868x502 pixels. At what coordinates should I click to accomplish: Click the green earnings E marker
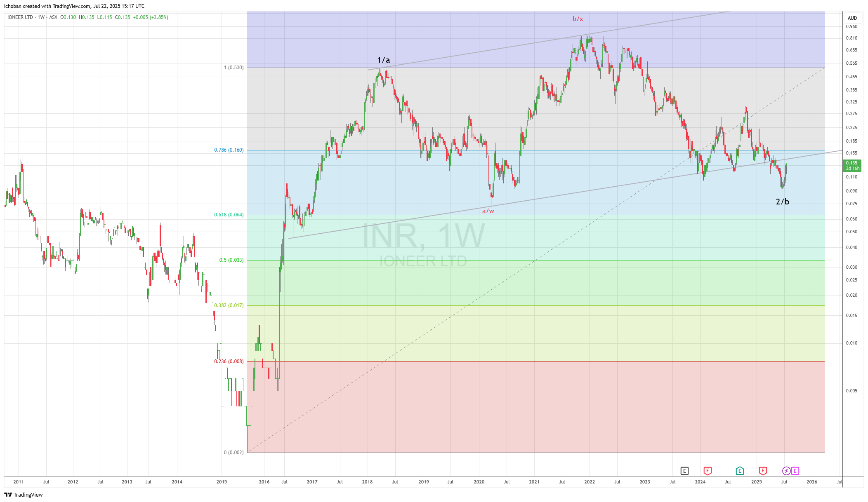[x=740, y=471]
